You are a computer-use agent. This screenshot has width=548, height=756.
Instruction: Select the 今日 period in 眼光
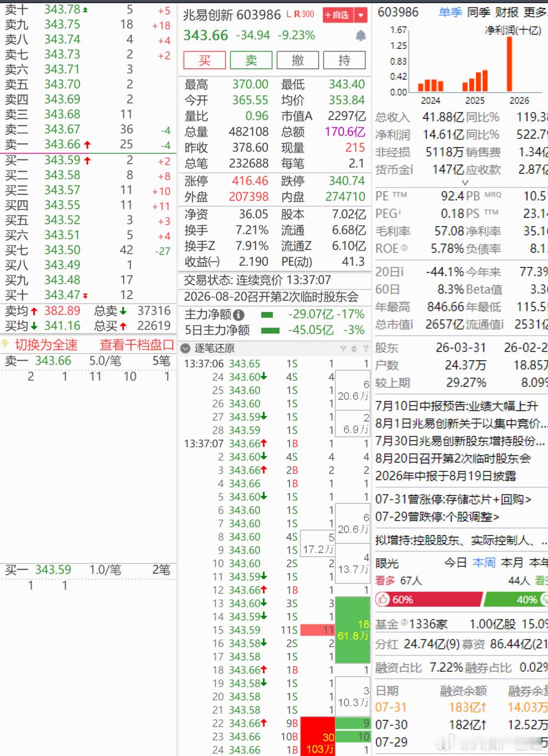coord(455,563)
